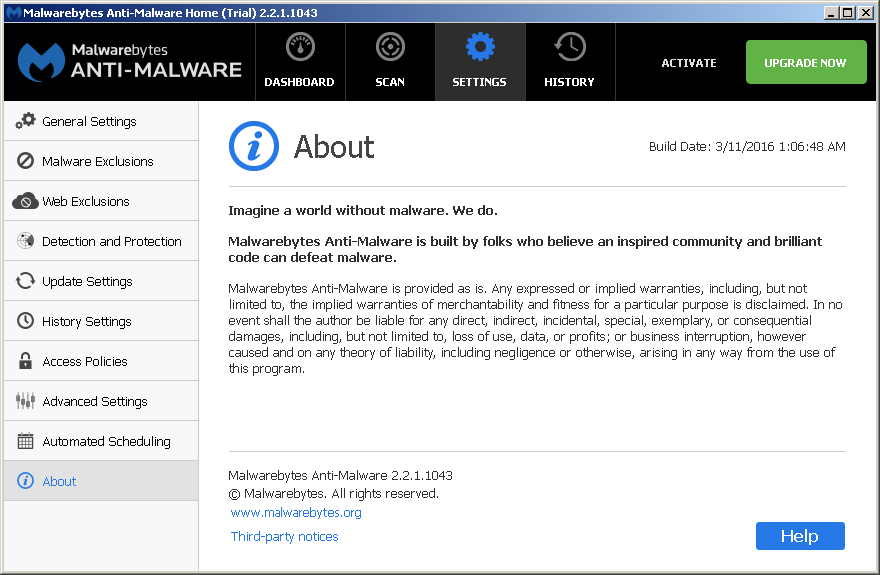Click the Malwarebytes Anti-Malware logo
Screen dimensions: 880x575
130,61
